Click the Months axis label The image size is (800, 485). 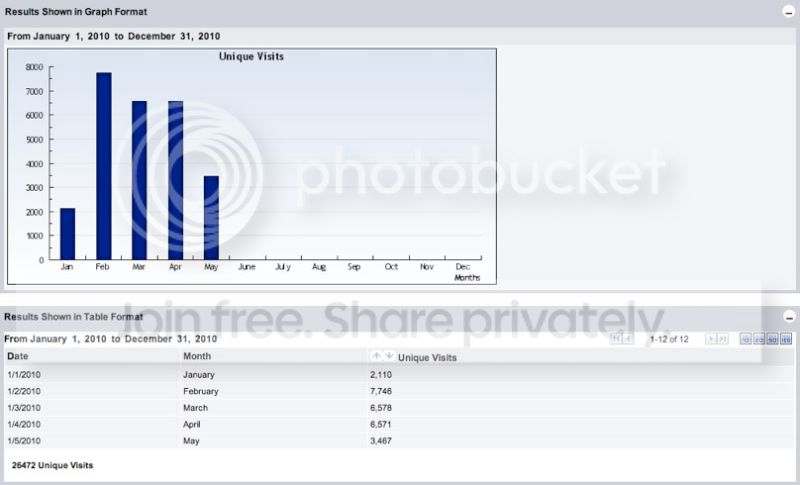(467, 278)
